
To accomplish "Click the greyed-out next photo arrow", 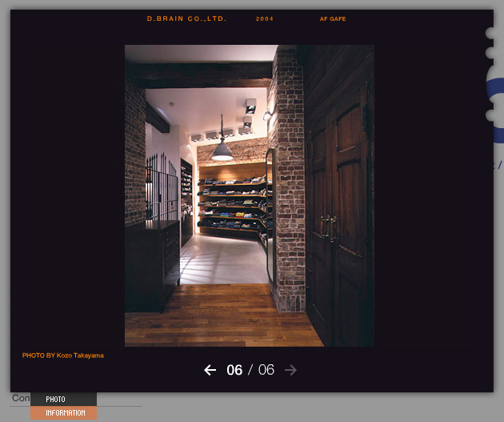I will (290, 370).
